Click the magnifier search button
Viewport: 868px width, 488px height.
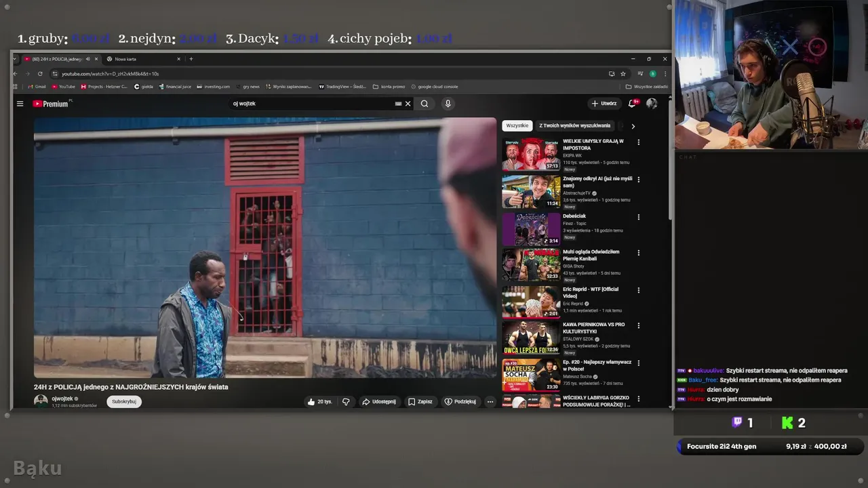(x=425, y=104)
